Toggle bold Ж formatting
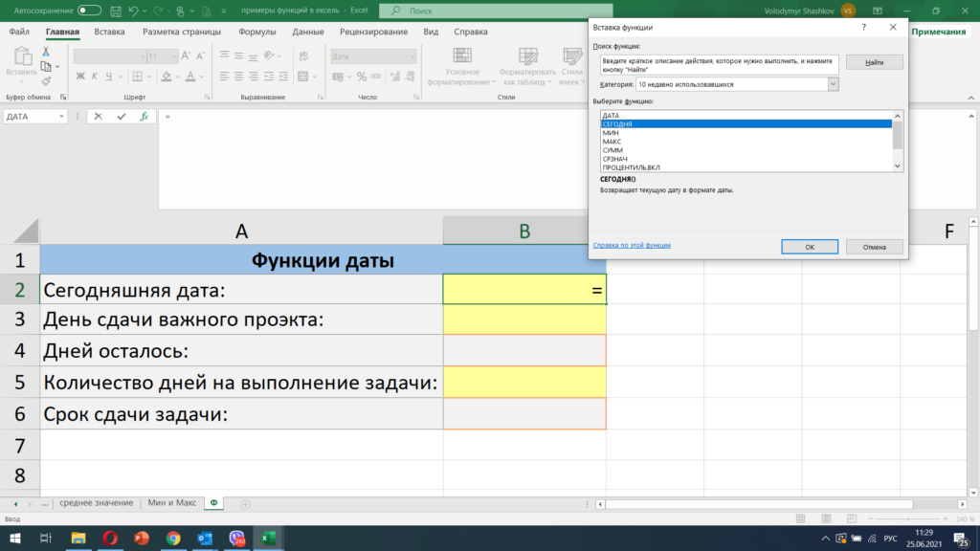This screenshot has height=551, width=980. pyautogui.click(x=80, y=77)
